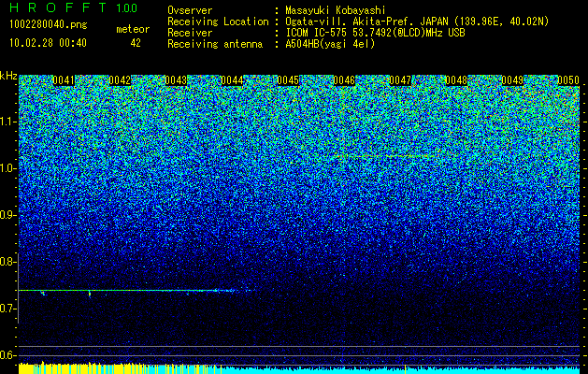Click the 0044 time marker
The height and width of the screenshot is (374, 588).
232,80
